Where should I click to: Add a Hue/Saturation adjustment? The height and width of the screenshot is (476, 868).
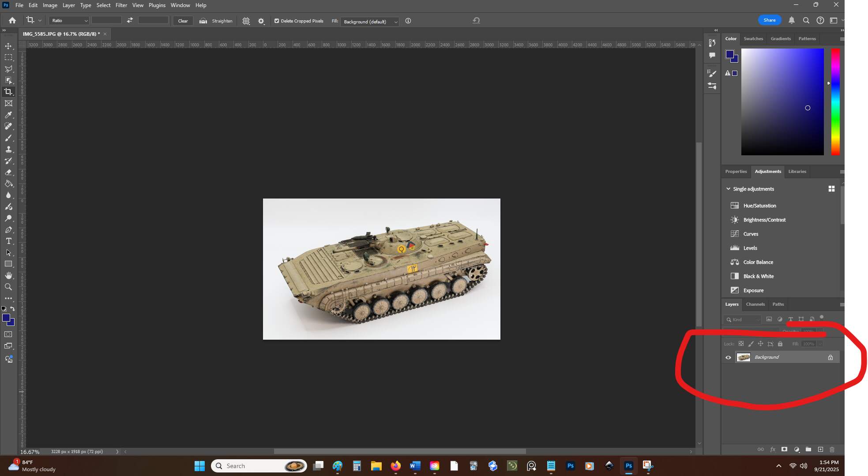(x=759, y=206)
